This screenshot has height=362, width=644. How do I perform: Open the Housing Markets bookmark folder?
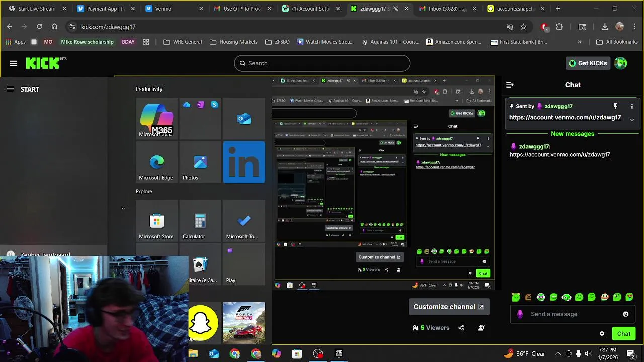(233, 42)
